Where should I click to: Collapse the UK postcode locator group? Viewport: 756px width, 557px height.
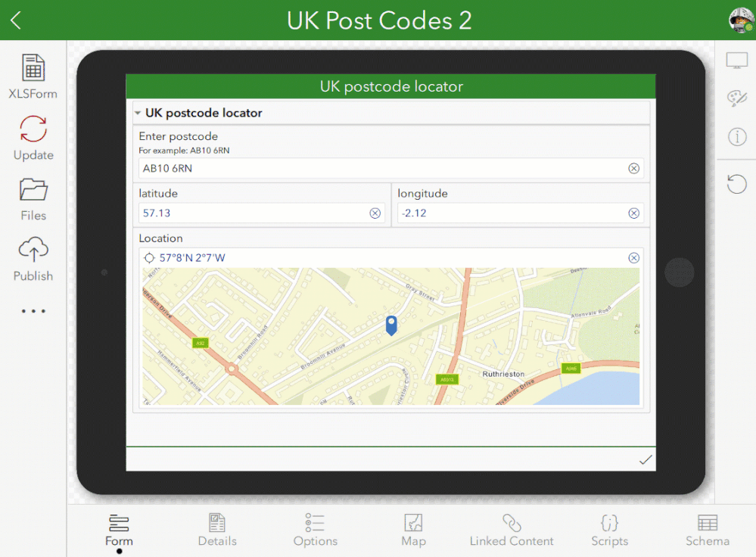tap(138, 113)
